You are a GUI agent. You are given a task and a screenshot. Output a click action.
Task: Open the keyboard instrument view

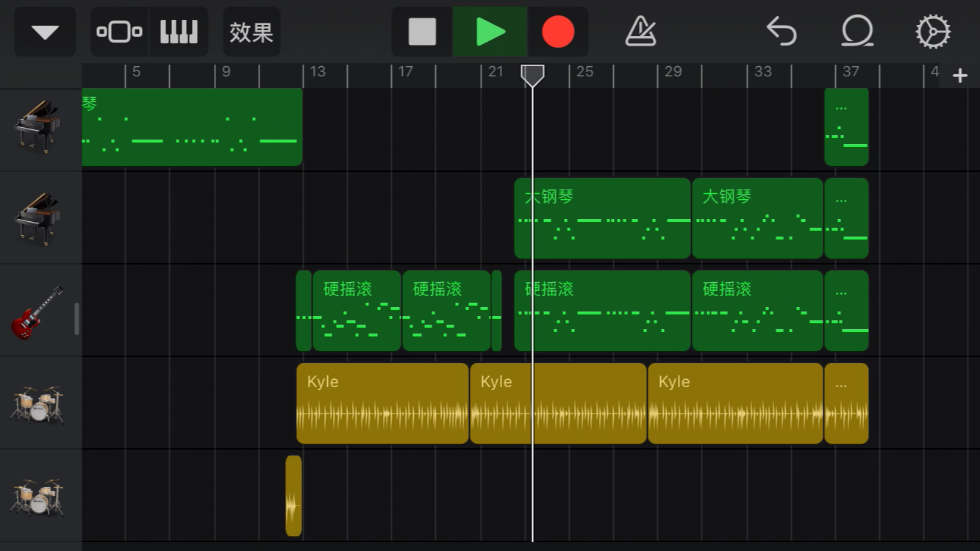[179, 32]
